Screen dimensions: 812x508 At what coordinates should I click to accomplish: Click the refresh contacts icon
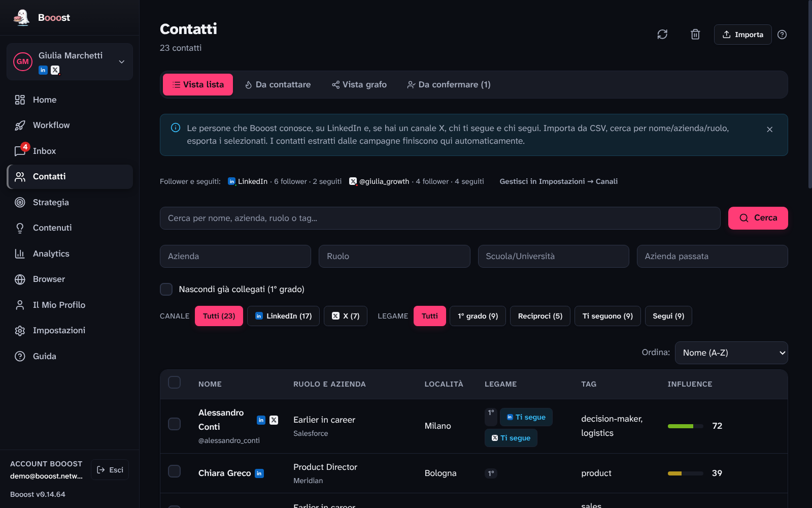662,35
